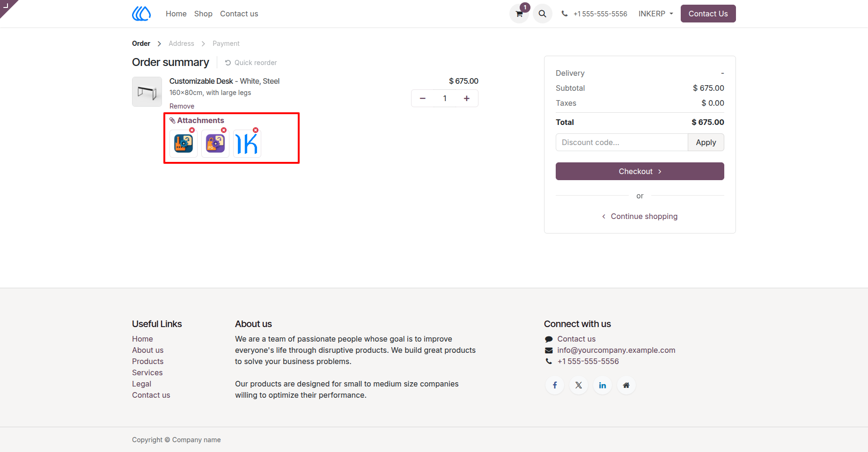Delete the IK logo attachment
This screenshot has width=868, height=452.
point(256,130)
